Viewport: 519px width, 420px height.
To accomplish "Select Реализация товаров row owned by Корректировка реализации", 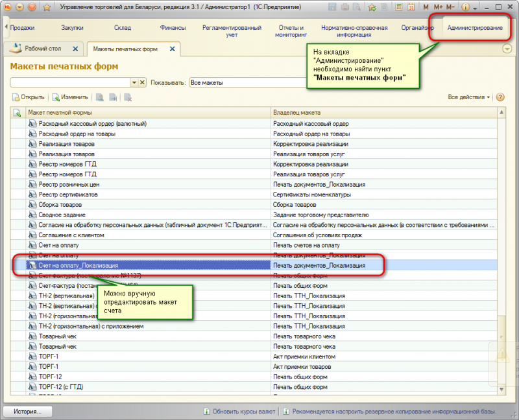I will pos(254,144).
